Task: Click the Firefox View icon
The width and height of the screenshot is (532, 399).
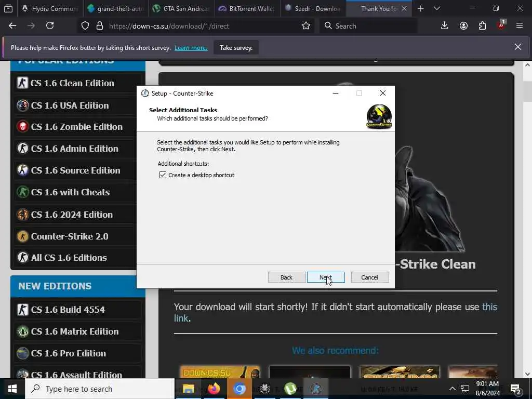Action: (8, 9)
